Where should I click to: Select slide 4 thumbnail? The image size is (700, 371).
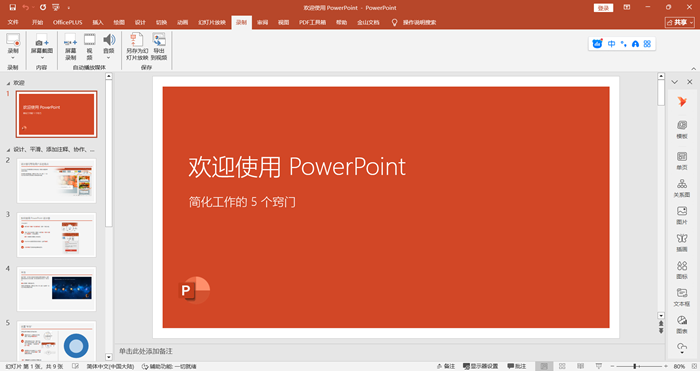56,289
